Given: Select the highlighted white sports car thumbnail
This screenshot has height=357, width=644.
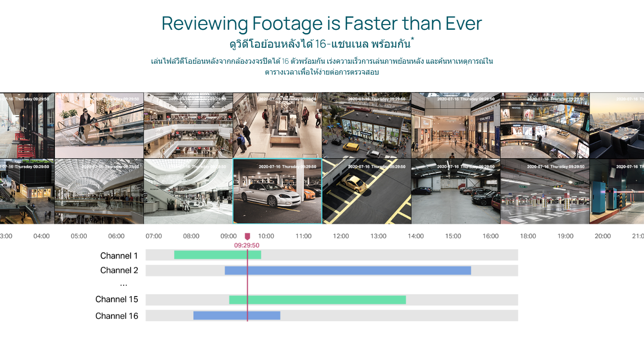Looking at the screenshot, I should [x=277, y=191].
